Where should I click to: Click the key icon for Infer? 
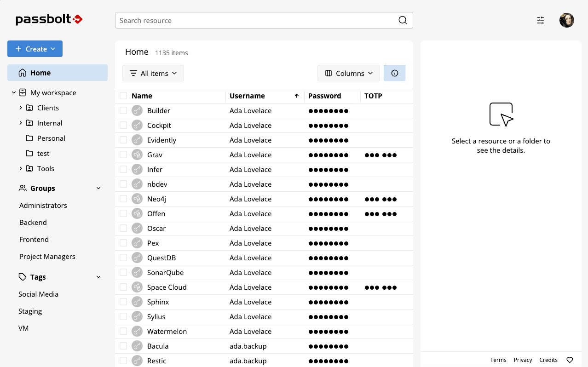coord(137,169)
